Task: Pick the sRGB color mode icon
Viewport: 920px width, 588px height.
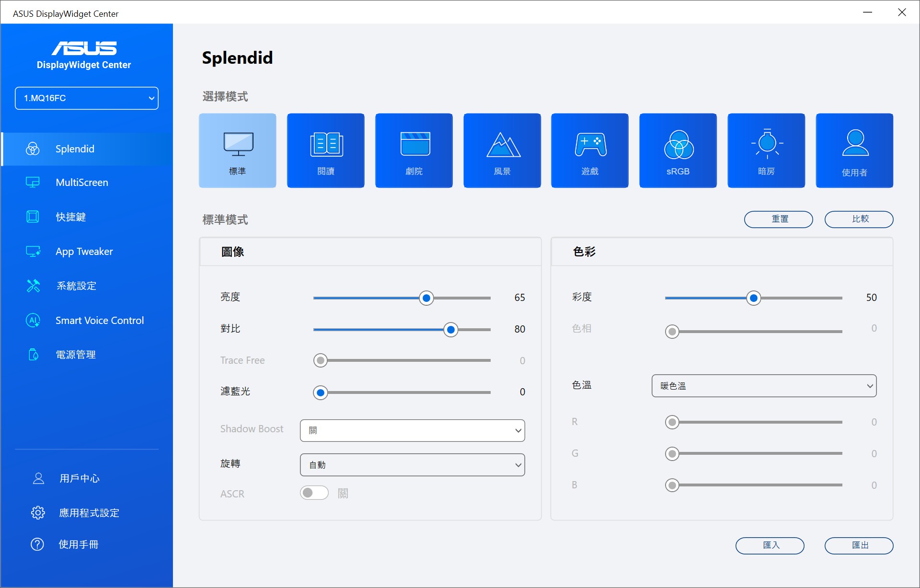Action: click(678, 150)
